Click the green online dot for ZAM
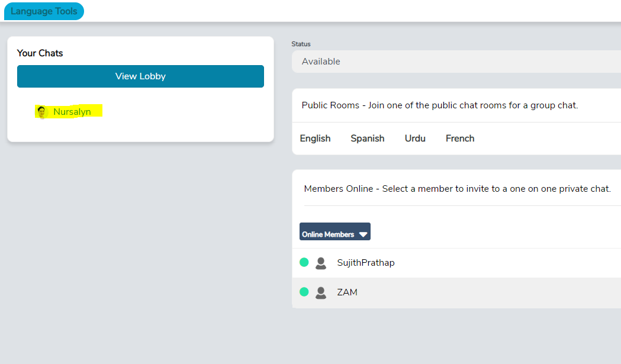Image resolution: width=621 pixels, height=364 pixels. point(304,292)
